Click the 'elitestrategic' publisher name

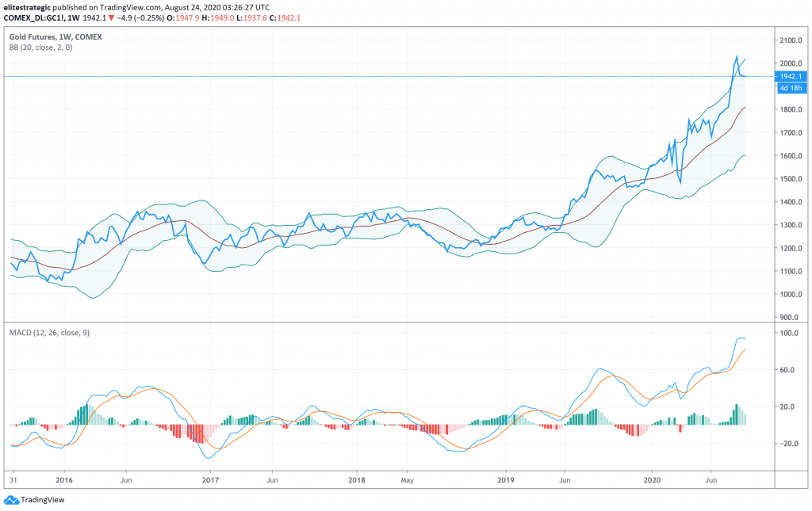[x=26, y=7]
